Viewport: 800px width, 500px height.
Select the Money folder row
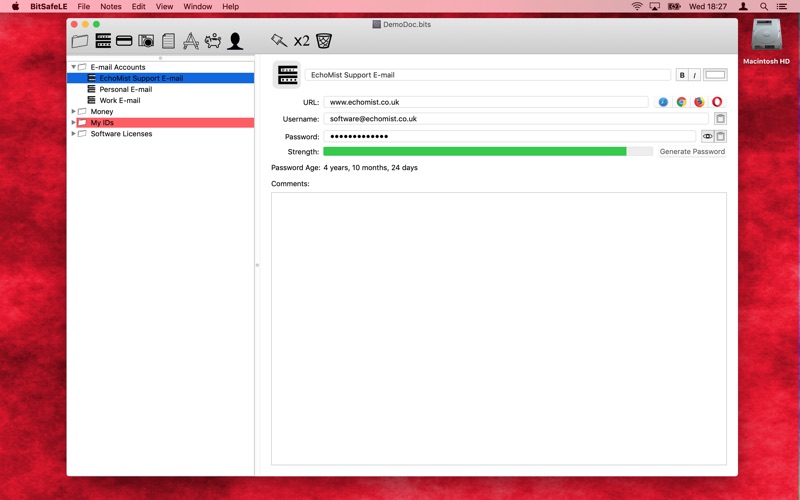160,111
